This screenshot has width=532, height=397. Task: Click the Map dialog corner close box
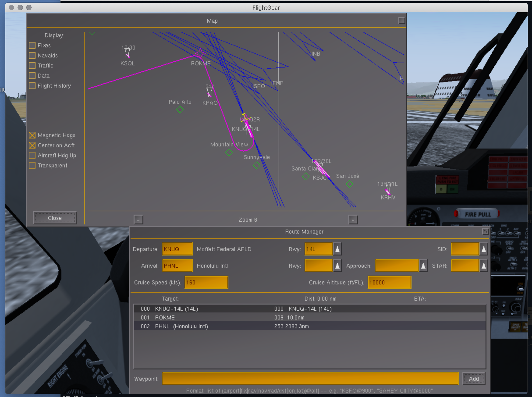click(x=402, y=21)
